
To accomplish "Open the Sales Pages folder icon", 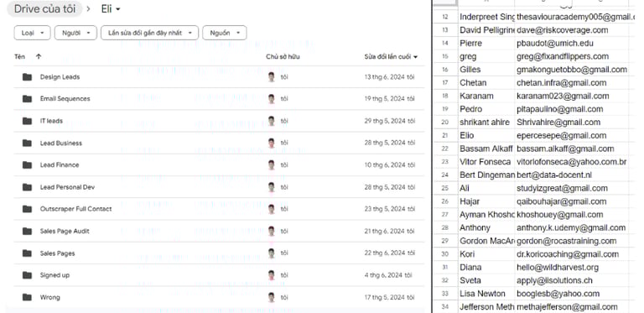I will [27, 253].
